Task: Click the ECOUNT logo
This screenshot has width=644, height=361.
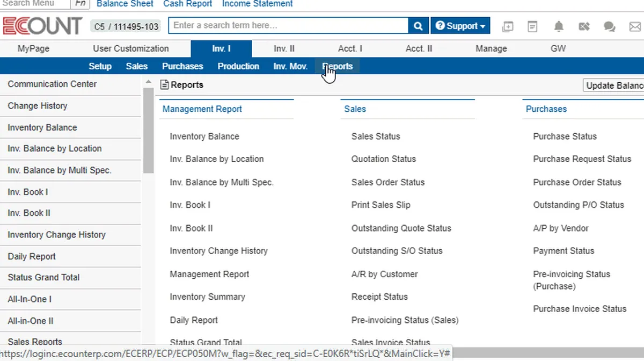Action: (x=42, y=26)
